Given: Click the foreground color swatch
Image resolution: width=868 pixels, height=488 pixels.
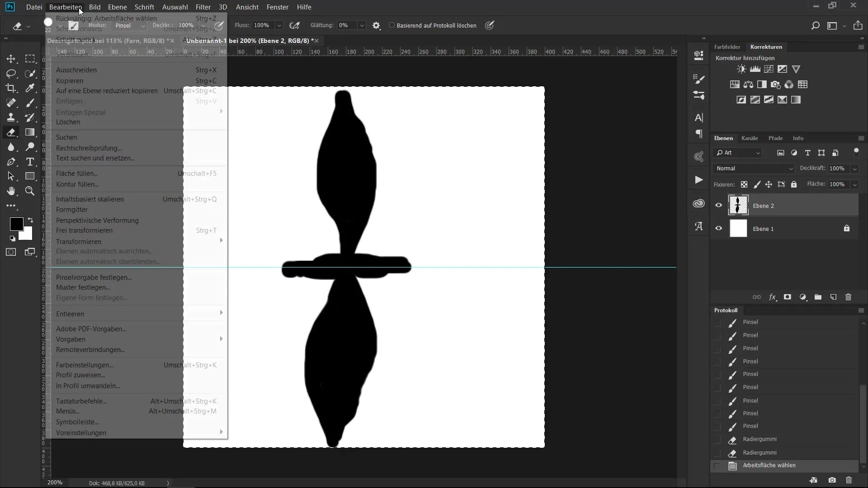Looking at the screenshot, I should pos(16,224).
